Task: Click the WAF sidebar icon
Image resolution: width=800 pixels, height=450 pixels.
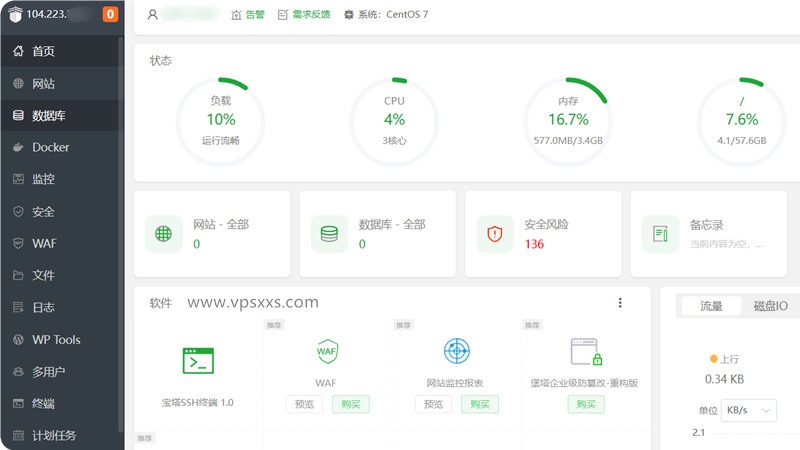Action: 18,243
